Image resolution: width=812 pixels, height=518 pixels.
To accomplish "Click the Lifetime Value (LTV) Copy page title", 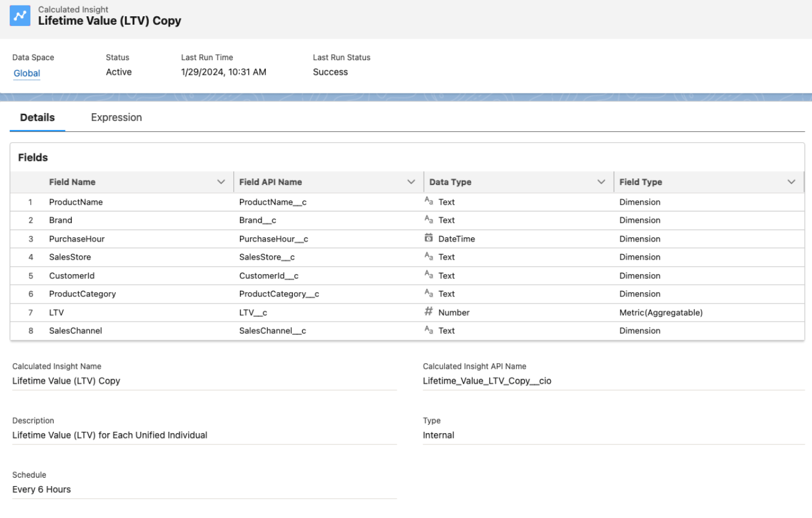I will click(x=110, y=20).
